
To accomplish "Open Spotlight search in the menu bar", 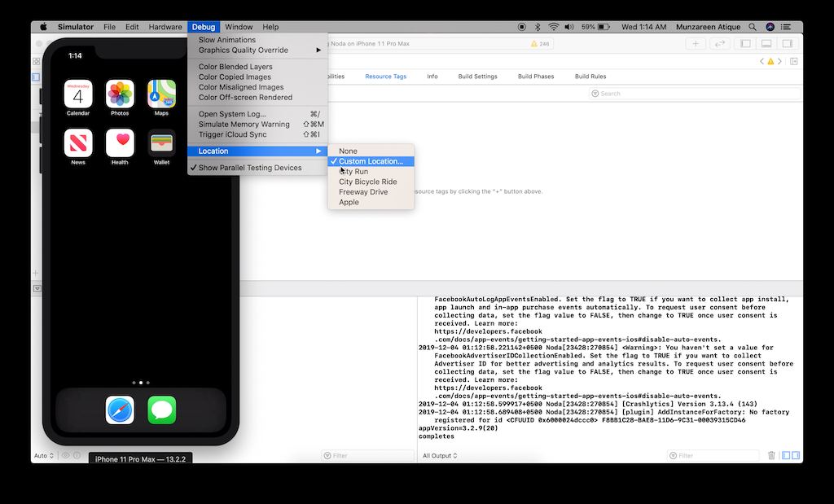I will [x=752, y=27].
